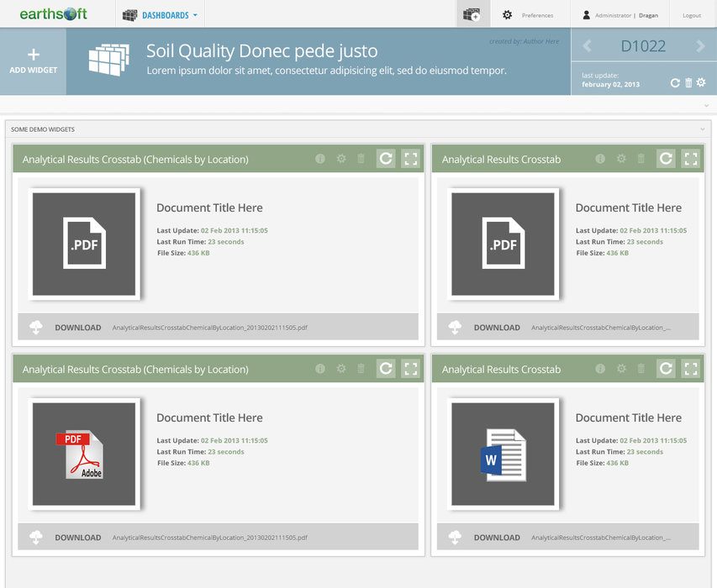Refresh the widget with the Word document
The width and height of the screenshot is (717, 588).
666,369
